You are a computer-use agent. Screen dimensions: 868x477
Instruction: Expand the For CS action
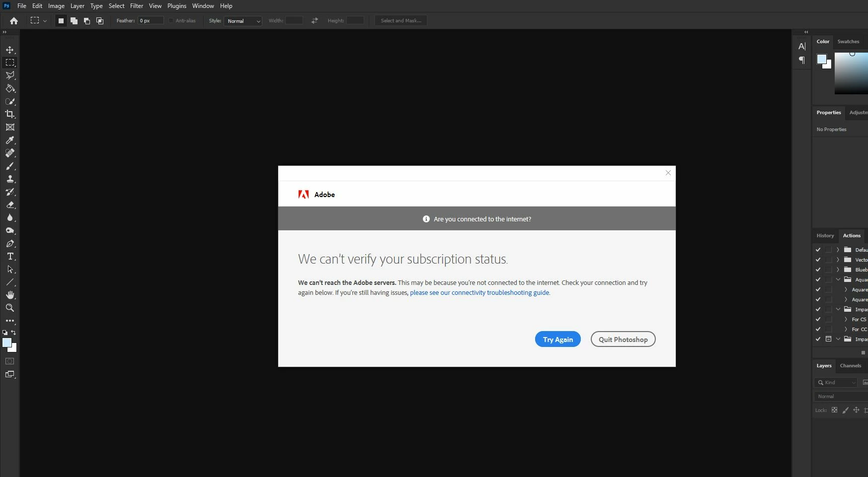tap(846, 319)
